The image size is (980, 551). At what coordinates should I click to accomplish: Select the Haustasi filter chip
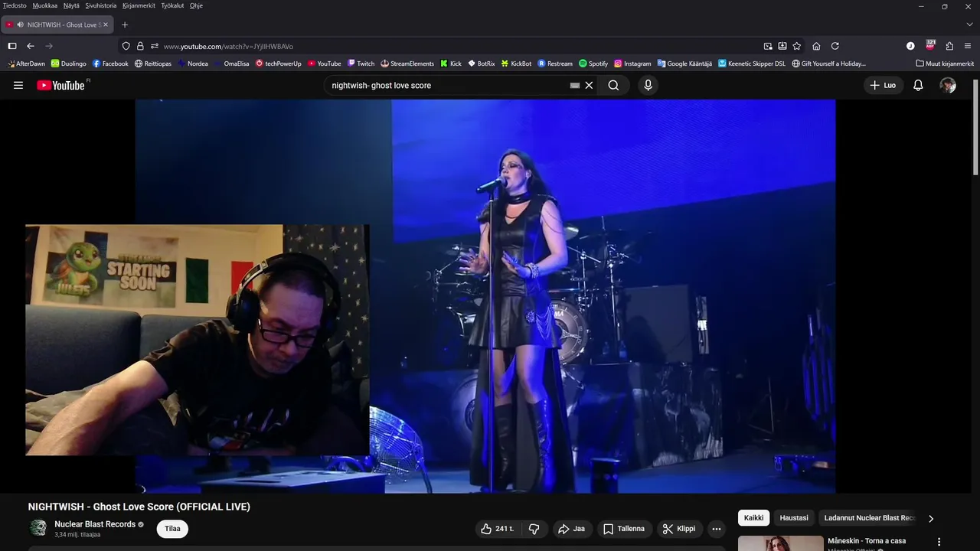pos(794,518)
